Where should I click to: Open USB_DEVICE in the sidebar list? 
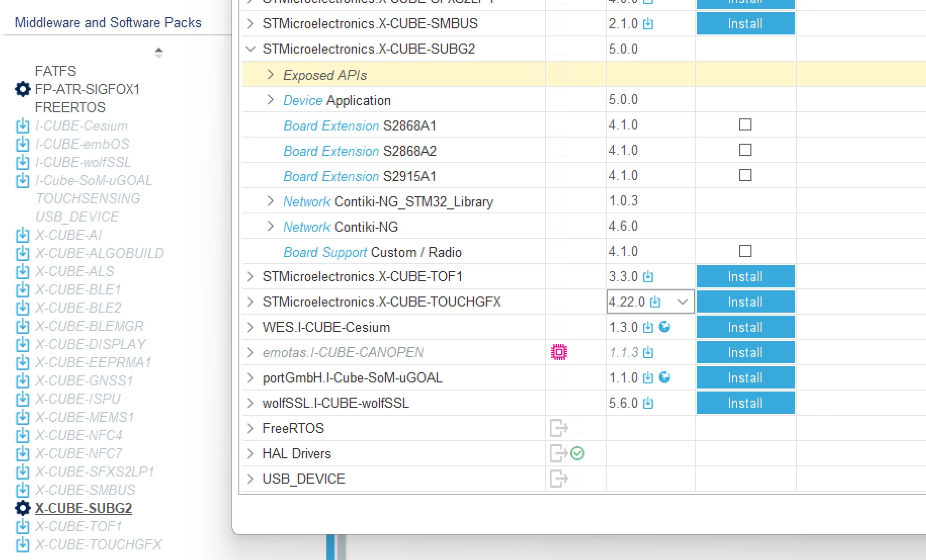pos(77,217)
